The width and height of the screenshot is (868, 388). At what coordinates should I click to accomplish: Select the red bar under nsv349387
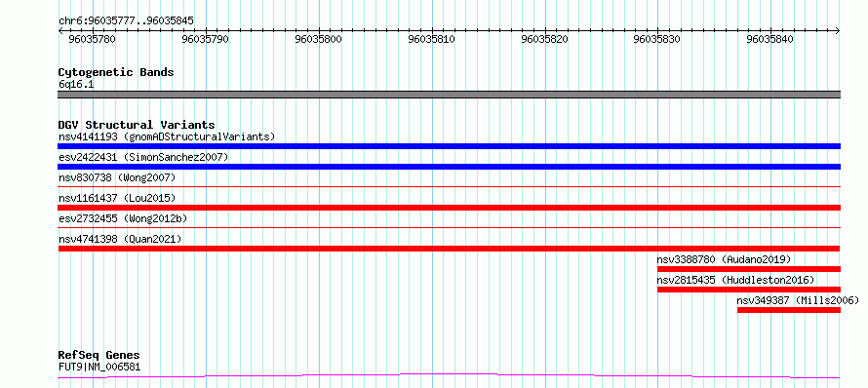pyautogui.click(x=789, y=310)
